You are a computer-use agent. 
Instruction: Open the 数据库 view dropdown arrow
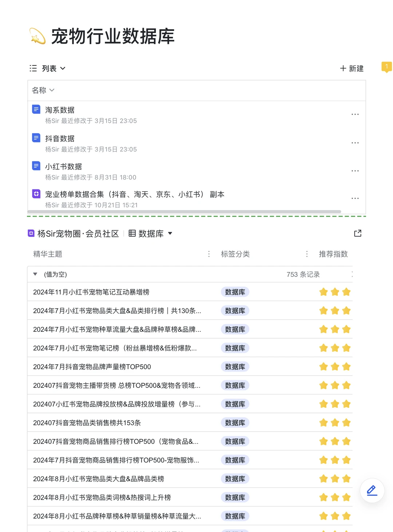[x=170, y=234]
